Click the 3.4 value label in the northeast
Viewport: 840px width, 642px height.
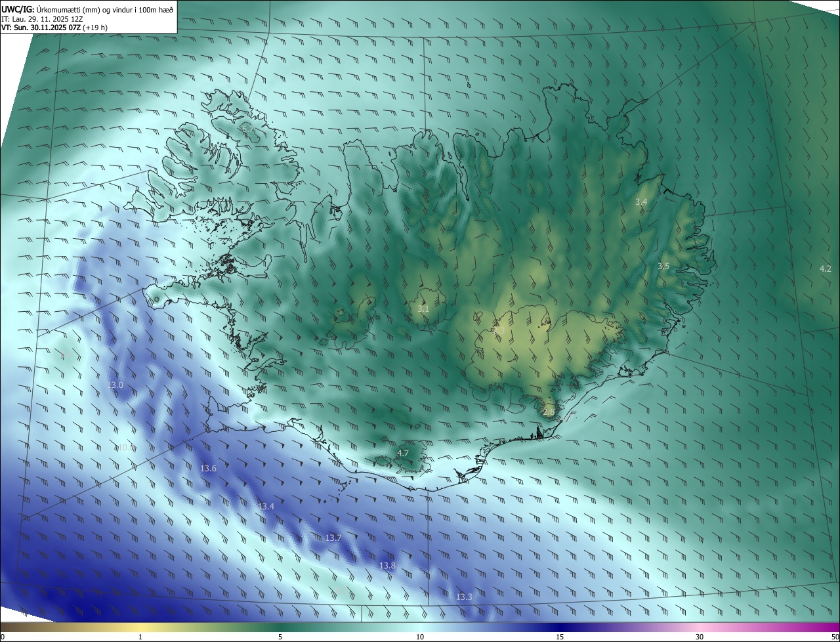coord(641,202)
